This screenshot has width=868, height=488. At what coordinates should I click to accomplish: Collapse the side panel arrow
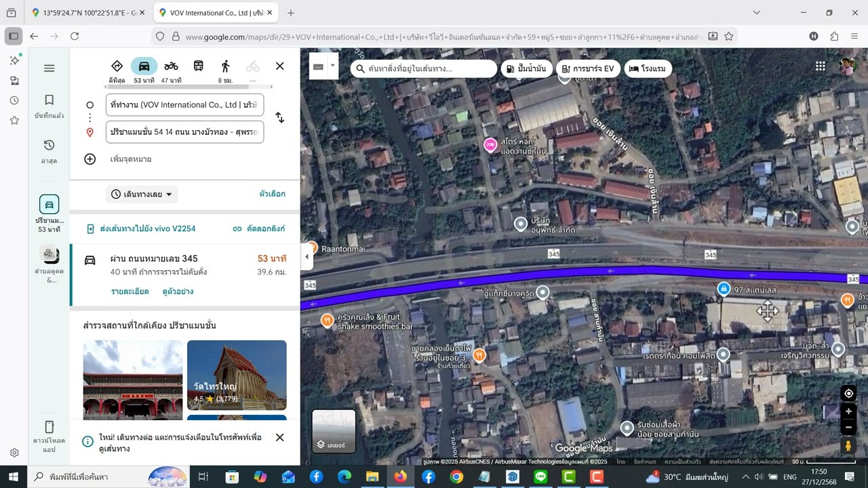307,257
